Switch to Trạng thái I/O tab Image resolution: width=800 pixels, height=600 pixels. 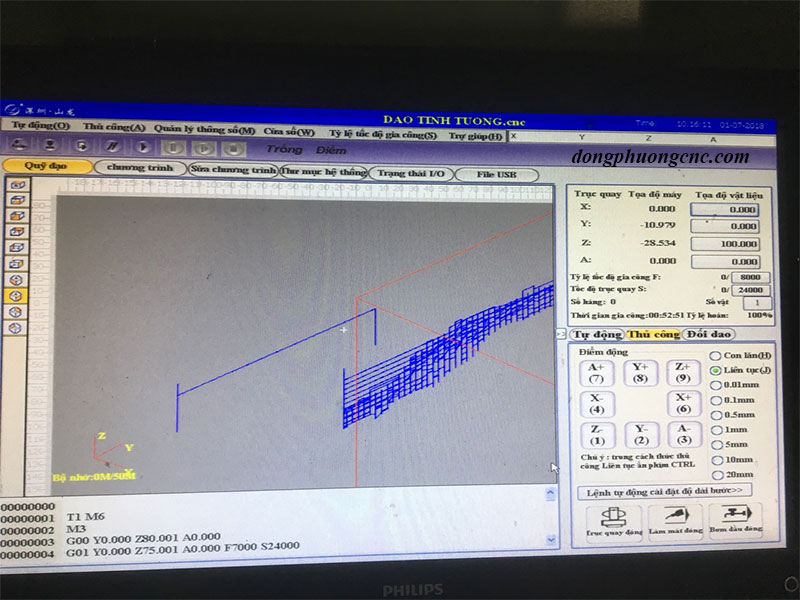click(411, 173)
